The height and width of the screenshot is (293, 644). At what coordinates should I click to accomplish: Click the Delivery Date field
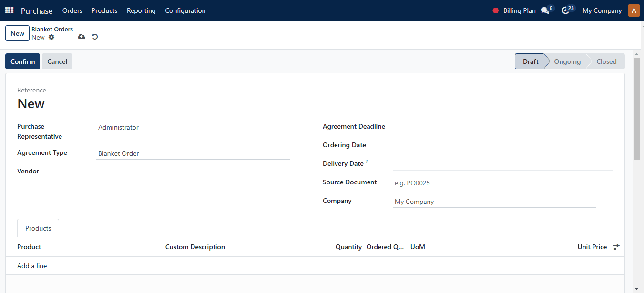click(503, 164)
